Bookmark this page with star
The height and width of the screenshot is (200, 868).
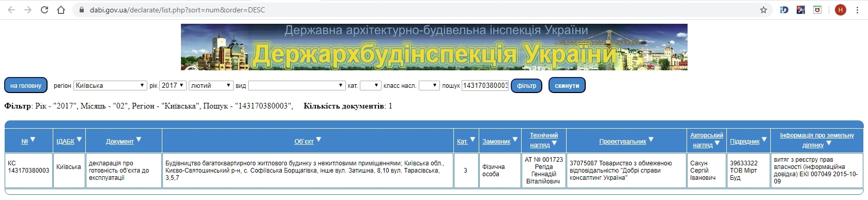pyautogui.click(x=763, y=10)
